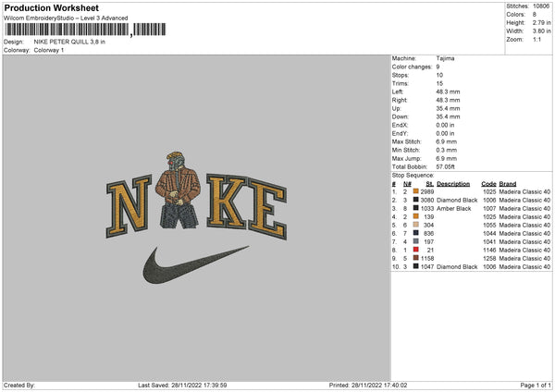Click the 'Created By:' footer label
555x392 pixels.
(x=19, y=385)
